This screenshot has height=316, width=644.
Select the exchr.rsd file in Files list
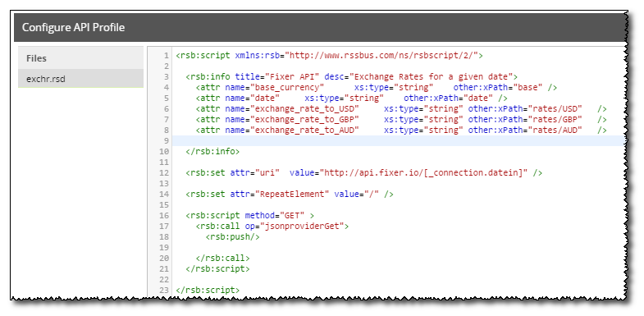(80, 79)
